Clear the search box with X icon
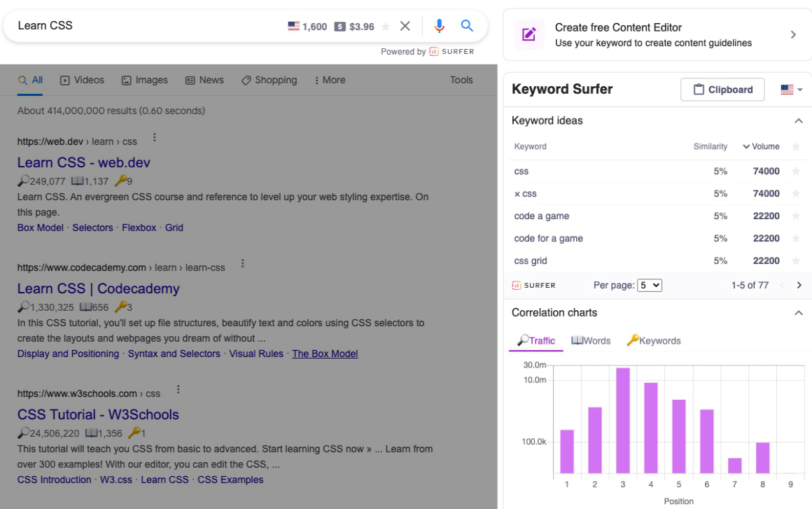 click(x=405, y=27)
